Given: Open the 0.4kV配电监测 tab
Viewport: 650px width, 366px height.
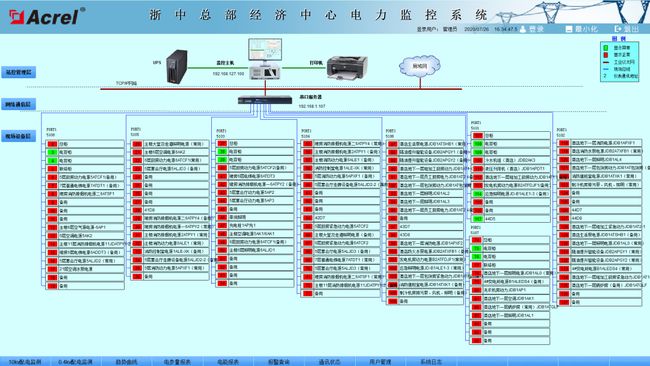Looking at the screenshot, I should [x=75, y=362].
